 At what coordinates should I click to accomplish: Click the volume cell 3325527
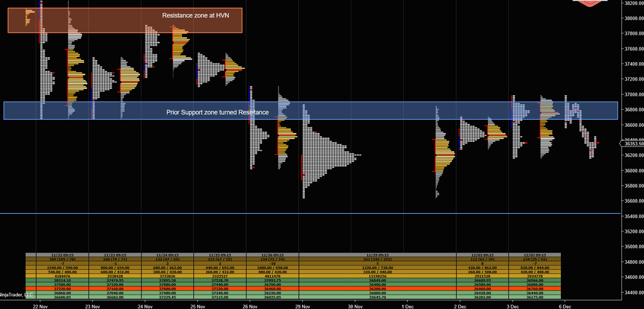coord(219,276)
